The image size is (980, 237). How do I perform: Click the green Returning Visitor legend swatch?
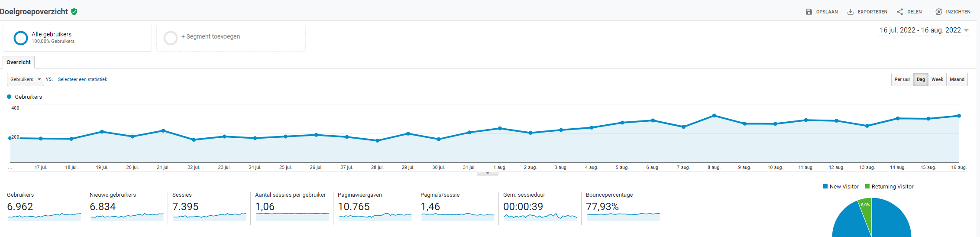pyautogui.click(x=867, y=186)
